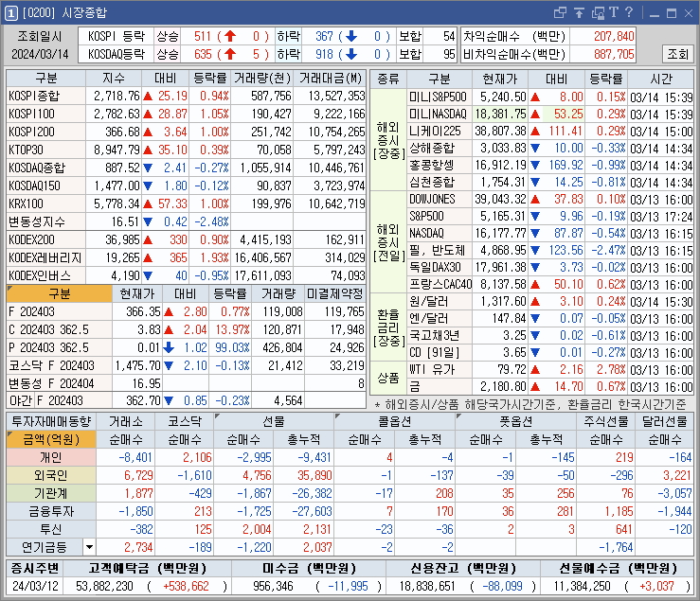Open the 풋옵션 column corner expander
Viewport: 700px width, 601px height.
click(x=458, y=416)
